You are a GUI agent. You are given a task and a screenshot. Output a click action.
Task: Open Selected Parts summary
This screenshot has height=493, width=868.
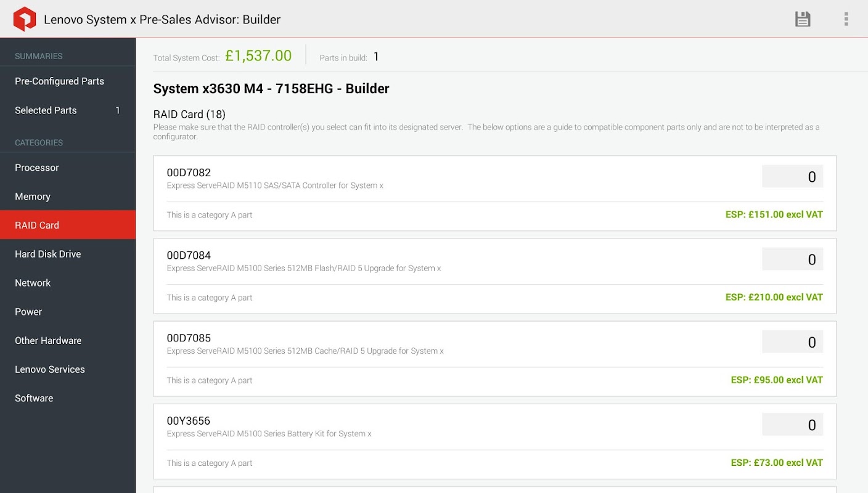pyautogui.click(x=68, y=110)
